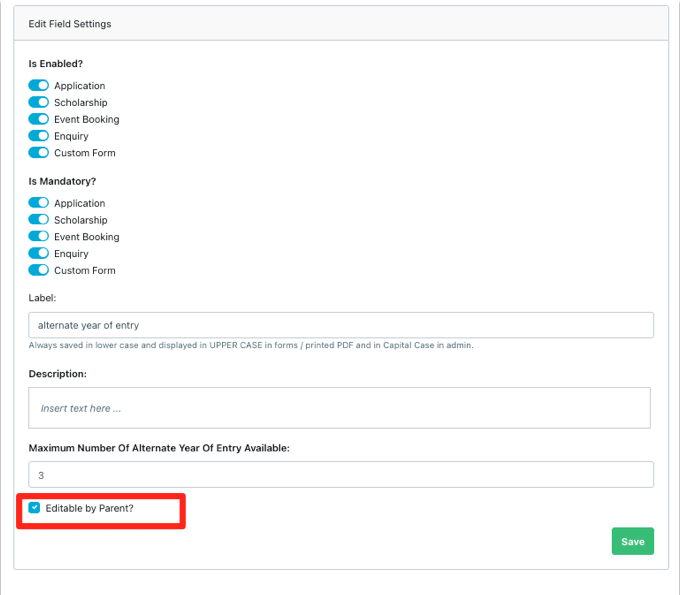Click the Editable by Parent label text

pos(89,509)
